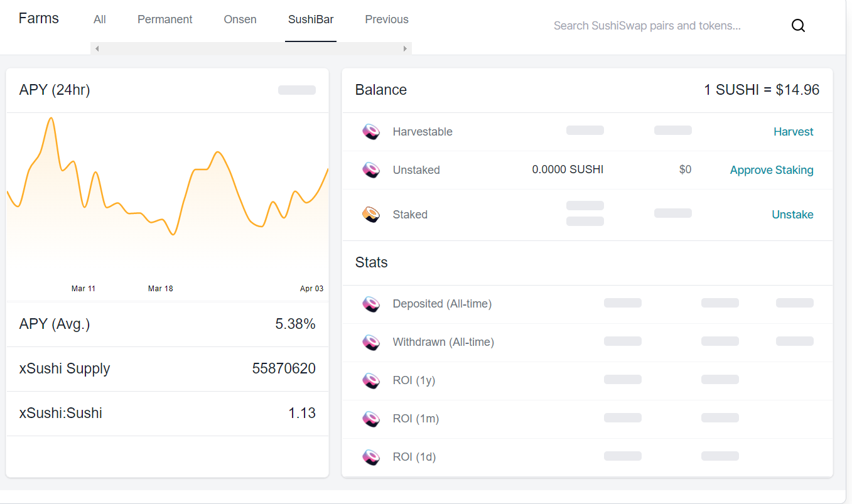Click the xSushi Supply value 55870620
Image resolution: width=852 pixels, height=504 pixels.
(284, 369)
